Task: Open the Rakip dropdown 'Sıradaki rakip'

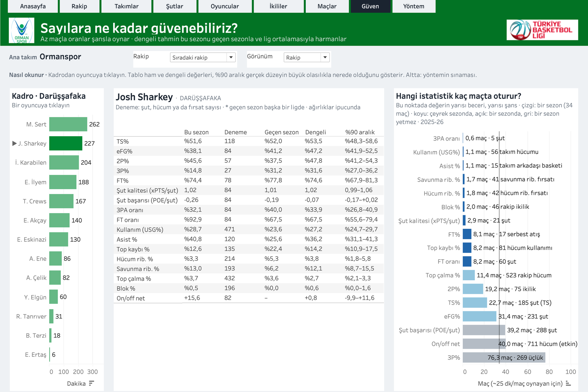Action: click(202, 57)
